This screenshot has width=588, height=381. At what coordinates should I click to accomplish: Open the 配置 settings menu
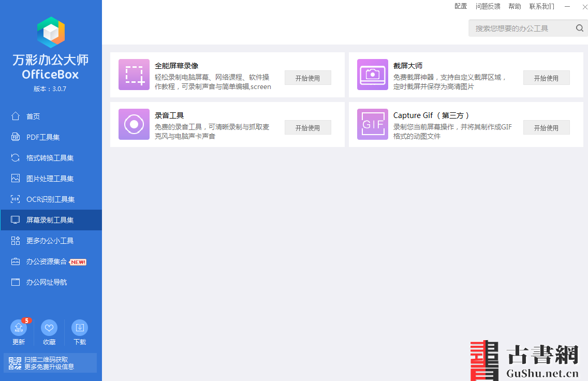pos(461,6)
